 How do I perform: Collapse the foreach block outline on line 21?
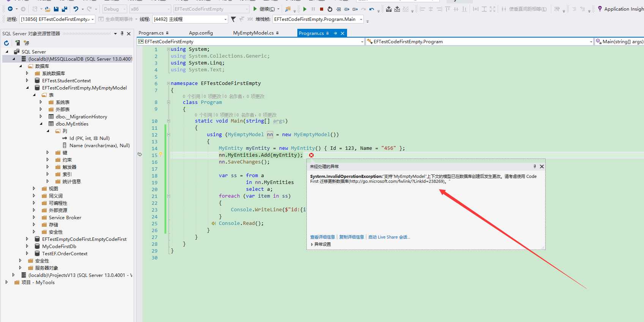(x=169, y=196)
